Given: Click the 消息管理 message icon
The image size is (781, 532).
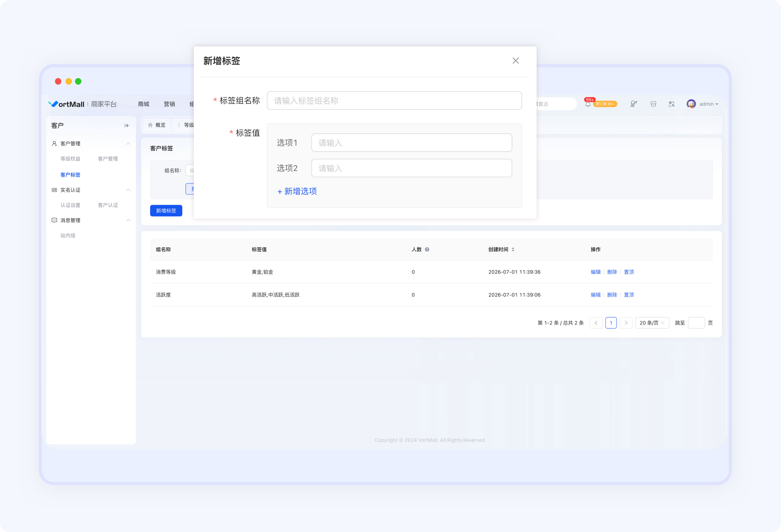Looking at the screenshot, I should [x=54, y=220].
